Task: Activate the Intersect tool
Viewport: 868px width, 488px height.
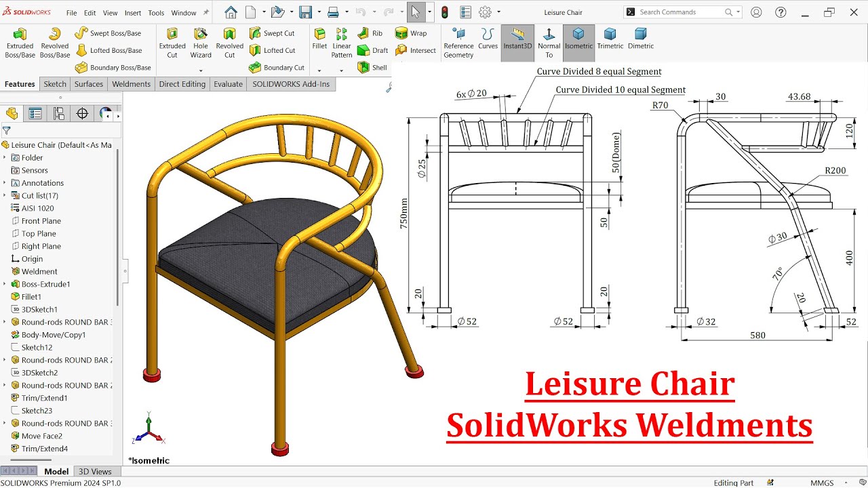Action: point(416,50)
